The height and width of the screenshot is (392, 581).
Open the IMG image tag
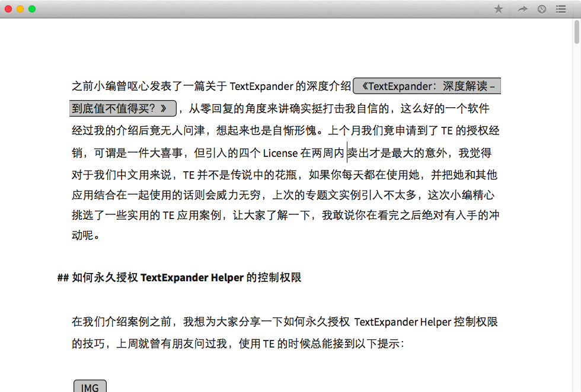(90, 386)
